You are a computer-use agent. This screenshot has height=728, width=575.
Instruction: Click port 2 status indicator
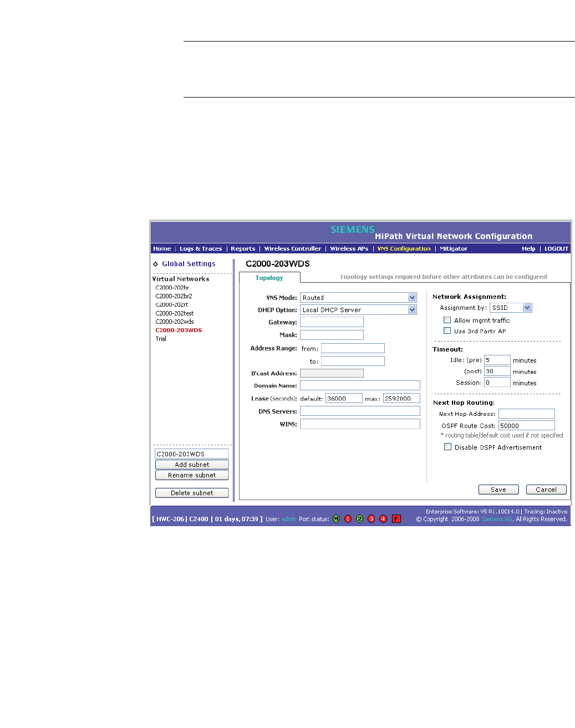click(359, 519)
